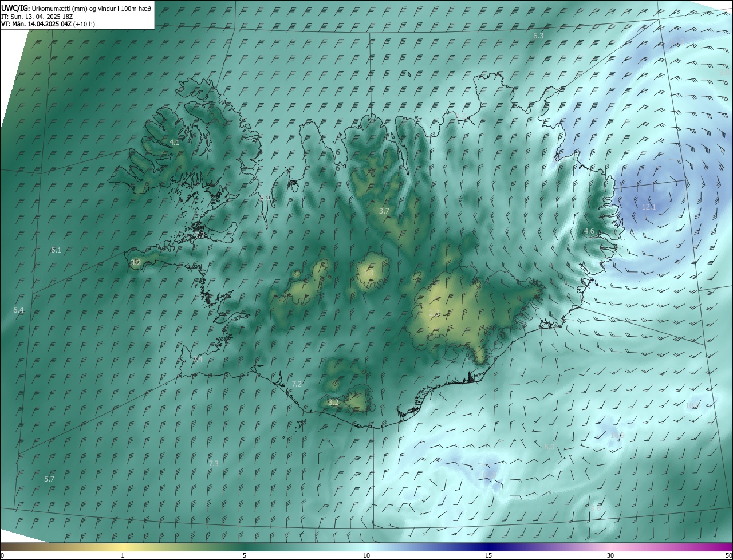
Task: Click the 6.4 value at the left edge
Action: coord(18,310)
